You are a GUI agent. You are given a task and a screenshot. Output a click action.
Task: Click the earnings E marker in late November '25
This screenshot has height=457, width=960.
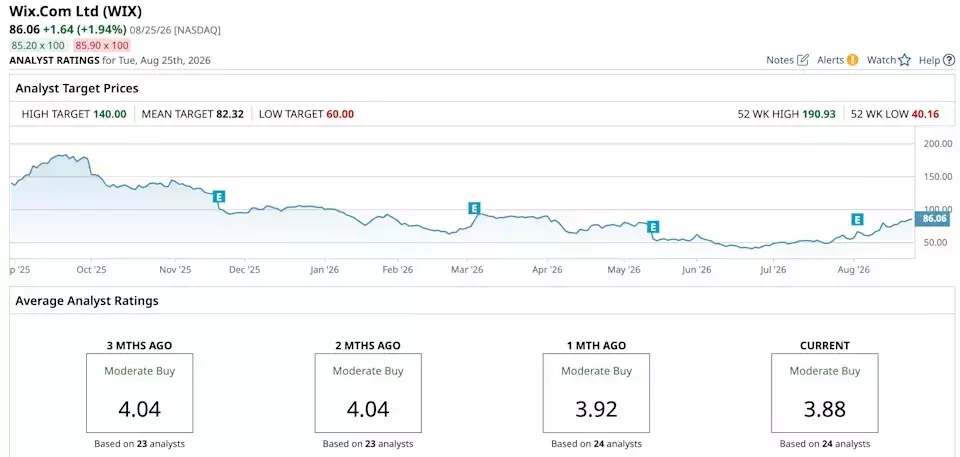[x=219, y=197]
